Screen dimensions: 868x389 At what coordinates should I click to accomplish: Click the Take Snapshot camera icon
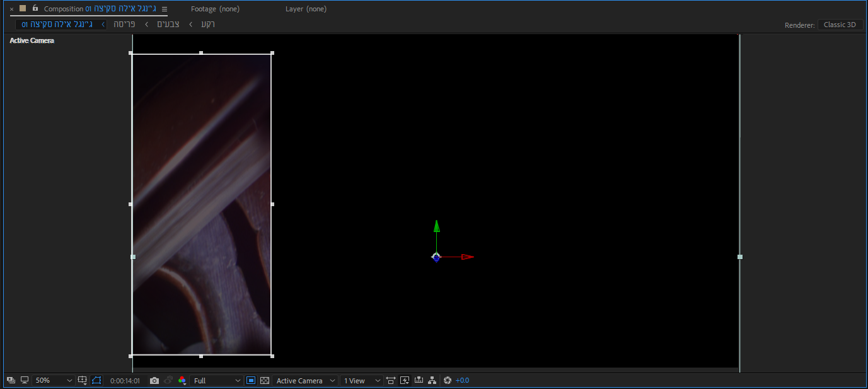(154, 381)
